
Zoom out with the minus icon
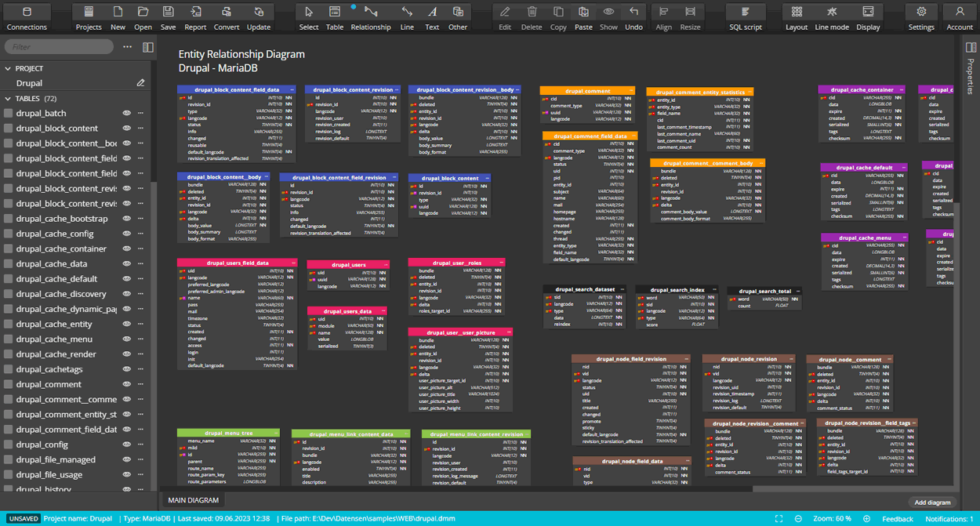click(798, 519)
